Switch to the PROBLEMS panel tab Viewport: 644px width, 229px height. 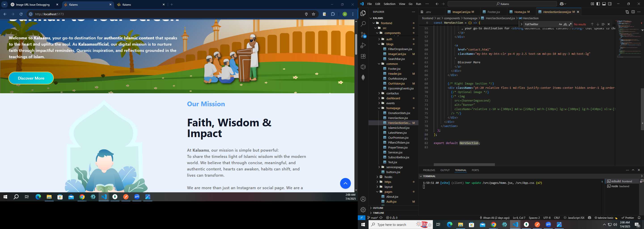[429, 170]
